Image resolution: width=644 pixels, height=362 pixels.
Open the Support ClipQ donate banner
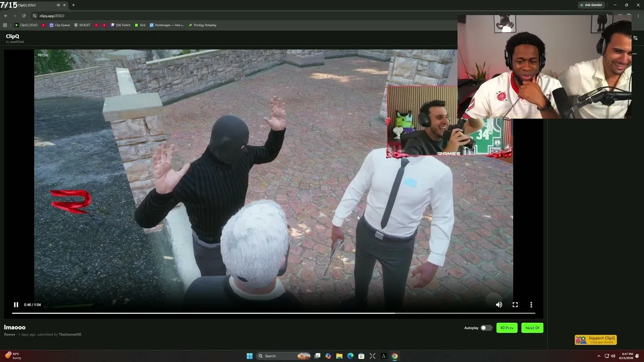point(596,340)
